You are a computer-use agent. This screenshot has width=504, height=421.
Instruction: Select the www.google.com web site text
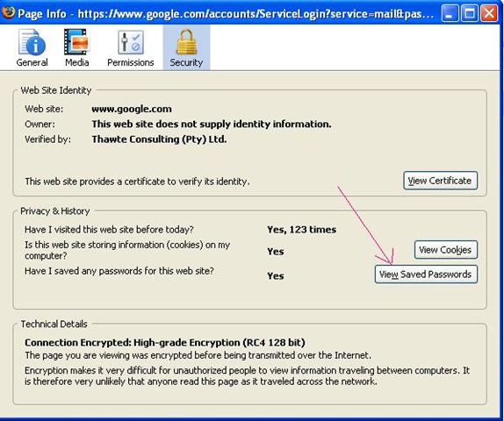pyautogui.click(x=132, y=109)
